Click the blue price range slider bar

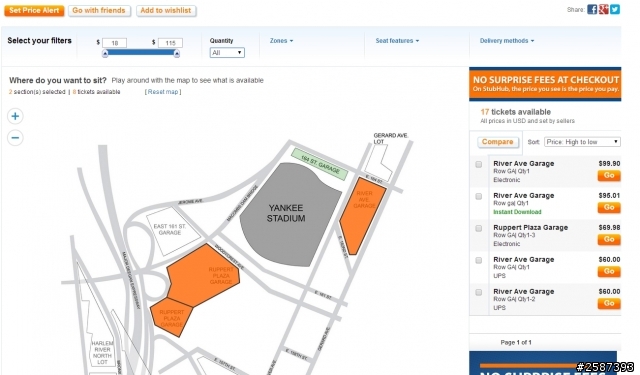pyautogui.click(x=141, y=52)
